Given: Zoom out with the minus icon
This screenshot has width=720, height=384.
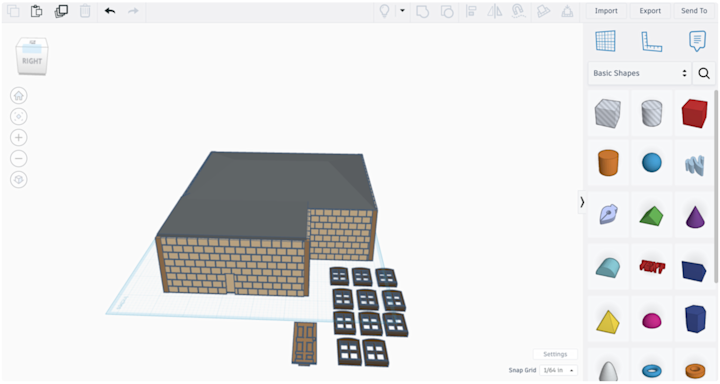Looking at the screenshot, I should (19, 158).
